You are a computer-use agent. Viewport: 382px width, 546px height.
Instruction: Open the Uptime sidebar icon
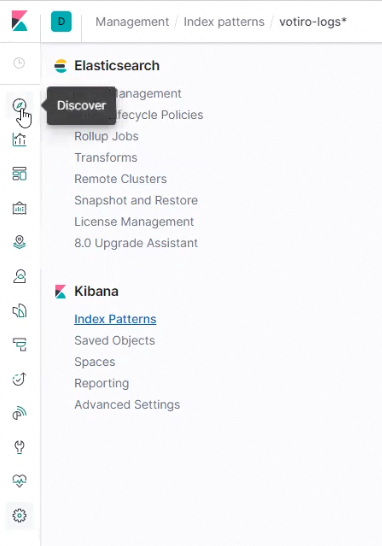click(20, 379)
